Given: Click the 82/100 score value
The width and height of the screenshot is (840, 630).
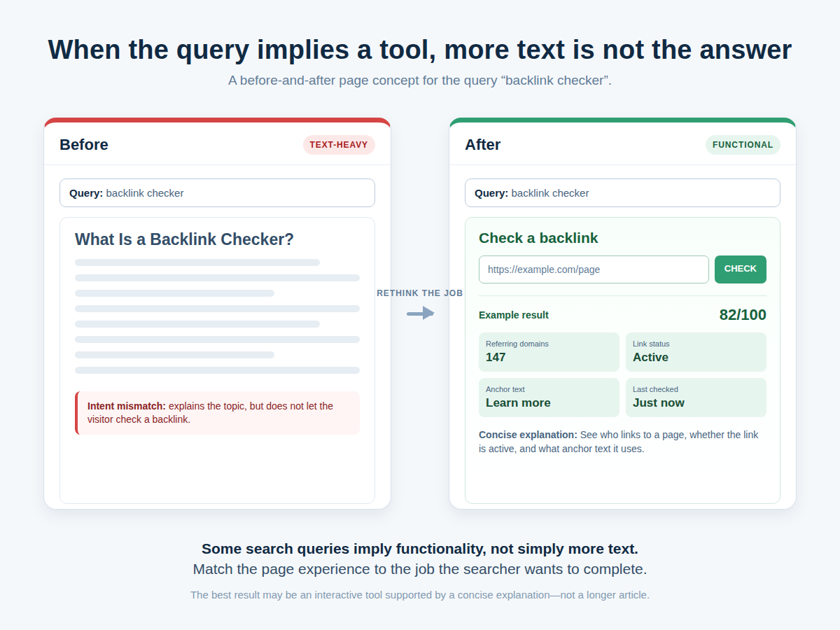Looking at the screenshot, I should click(x=743, y=315).
